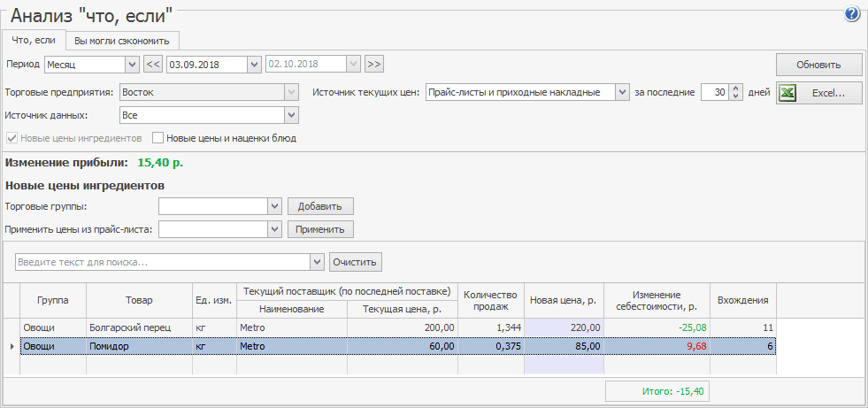Go to previous period with << arrow
Image resolution: width=868 pixels, height=408 pixels.
click(x=153, y=64)
